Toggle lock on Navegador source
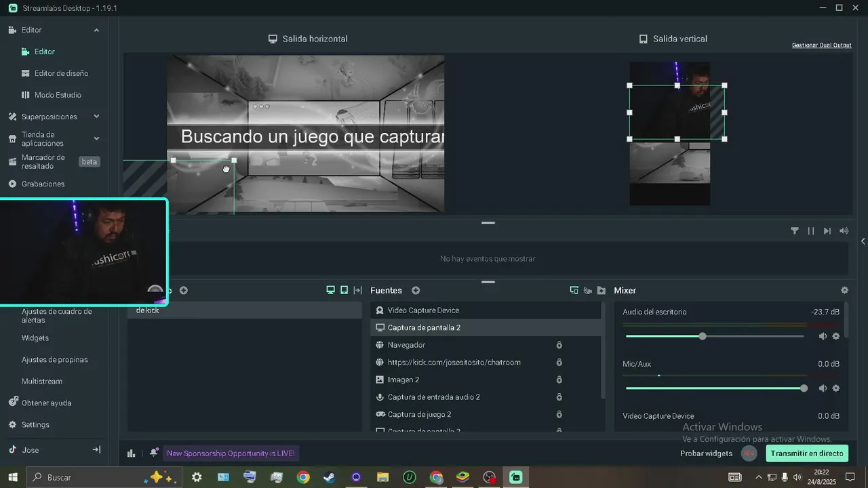The height and width of the screenshot is (488, 868). [x=559, y=345]
